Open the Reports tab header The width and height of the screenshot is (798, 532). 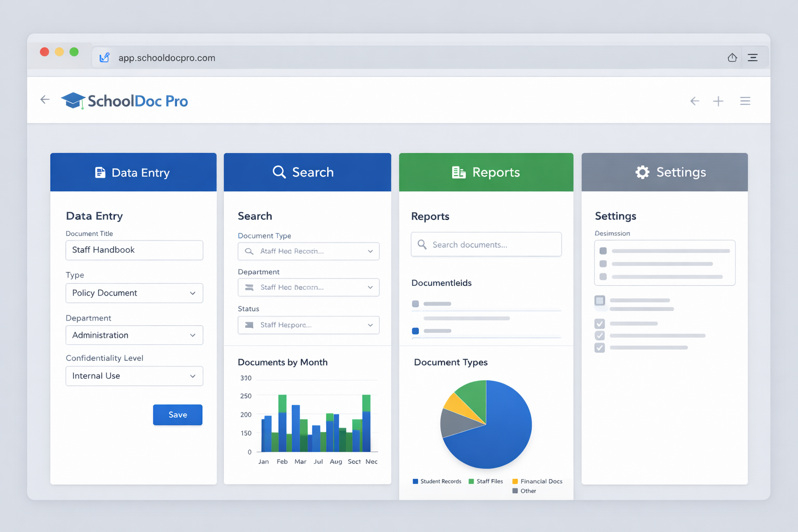[486, 172]
